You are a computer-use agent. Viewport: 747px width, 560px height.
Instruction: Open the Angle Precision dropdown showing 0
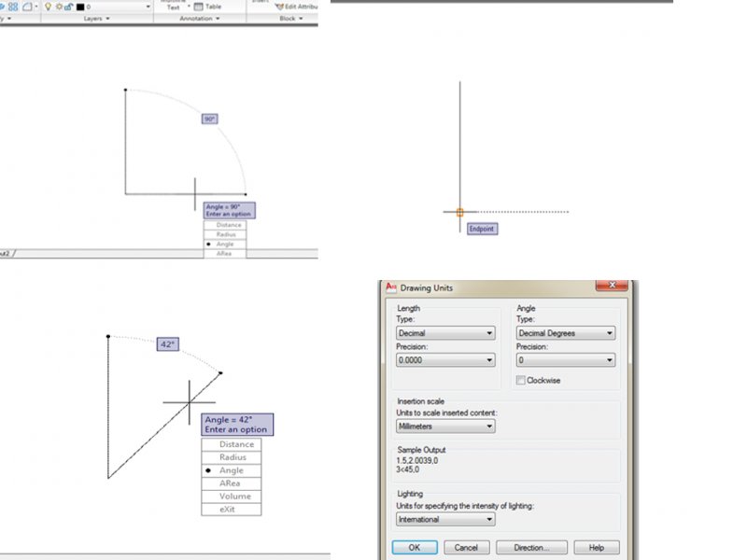click(x=566, y=360)
